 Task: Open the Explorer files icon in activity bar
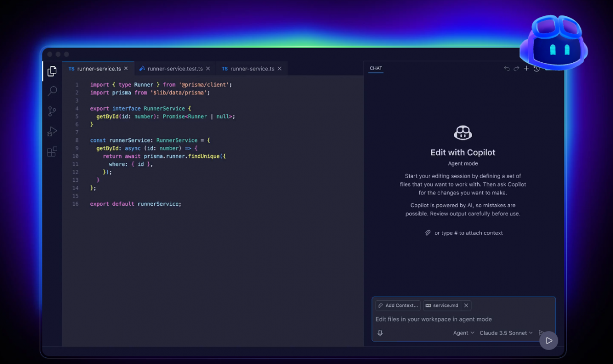coord(52,71)
